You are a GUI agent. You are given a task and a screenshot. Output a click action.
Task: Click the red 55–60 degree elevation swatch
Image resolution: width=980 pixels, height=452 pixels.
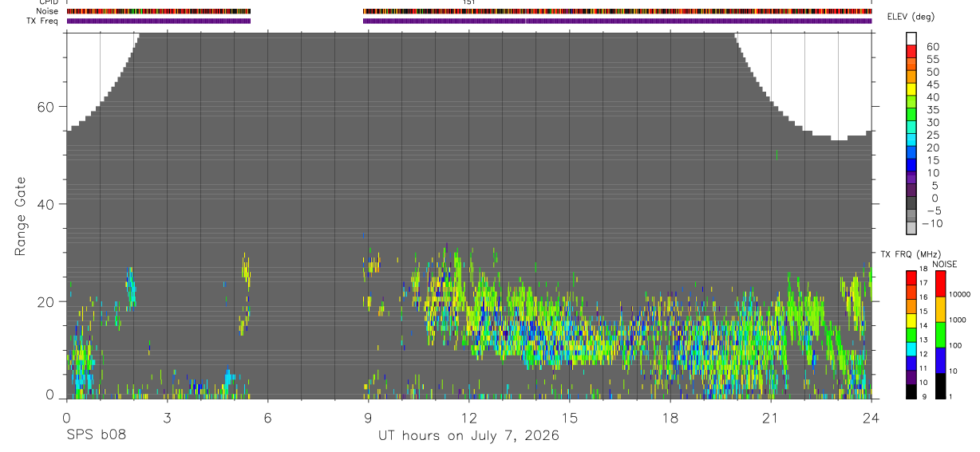[x=911, y=52]
